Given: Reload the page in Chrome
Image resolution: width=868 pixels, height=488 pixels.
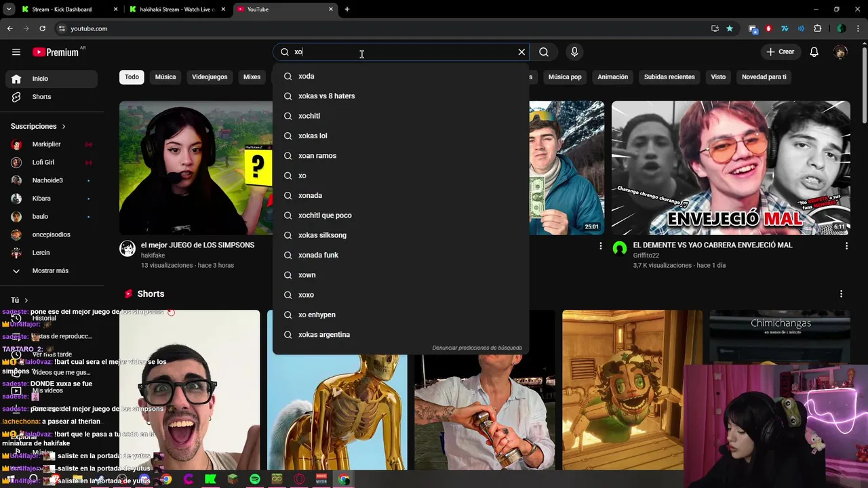Looking at the screenshot, I should [x=42, y=28].
